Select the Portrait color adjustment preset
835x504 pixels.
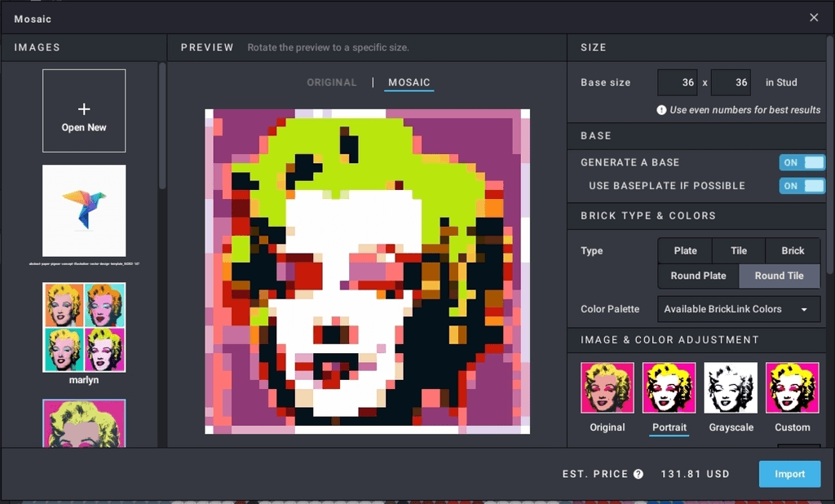(669, 388)
